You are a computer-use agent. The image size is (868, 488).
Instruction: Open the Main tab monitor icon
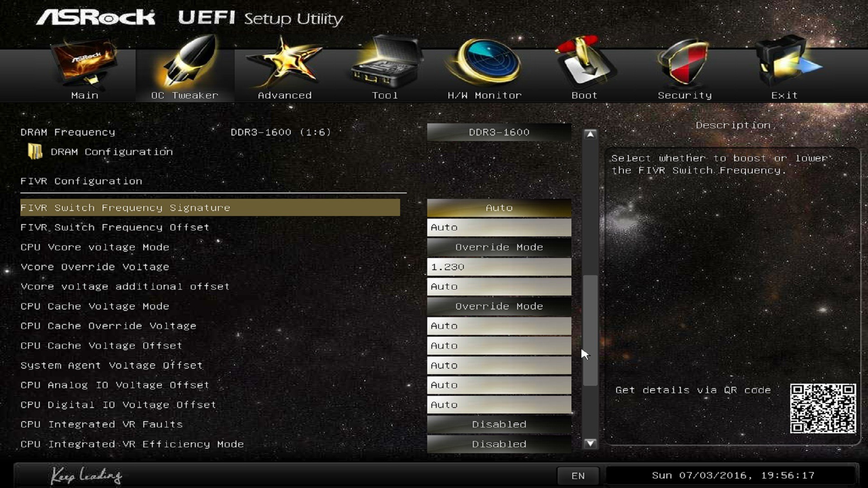(85, 63)
